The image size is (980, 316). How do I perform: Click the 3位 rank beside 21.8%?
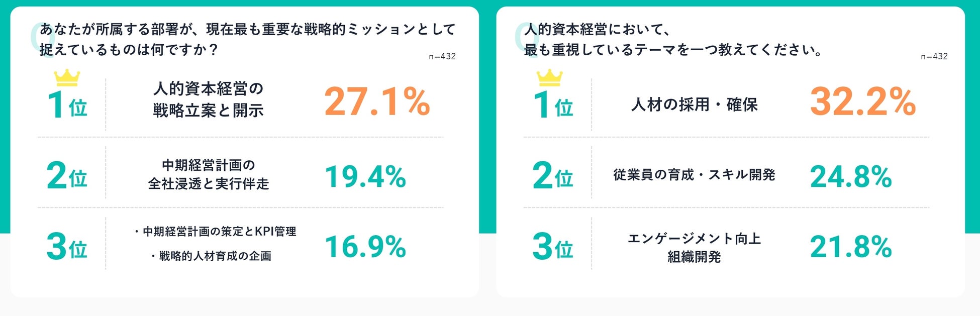click(552, 247)
